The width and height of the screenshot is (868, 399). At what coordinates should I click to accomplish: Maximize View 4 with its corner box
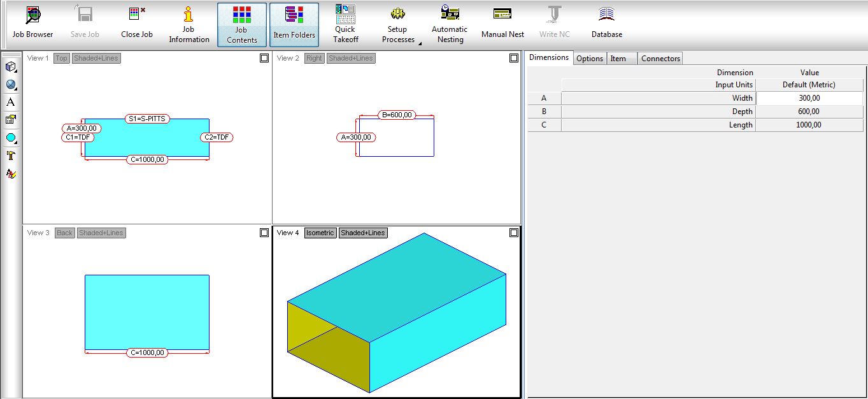coord(514,233)
